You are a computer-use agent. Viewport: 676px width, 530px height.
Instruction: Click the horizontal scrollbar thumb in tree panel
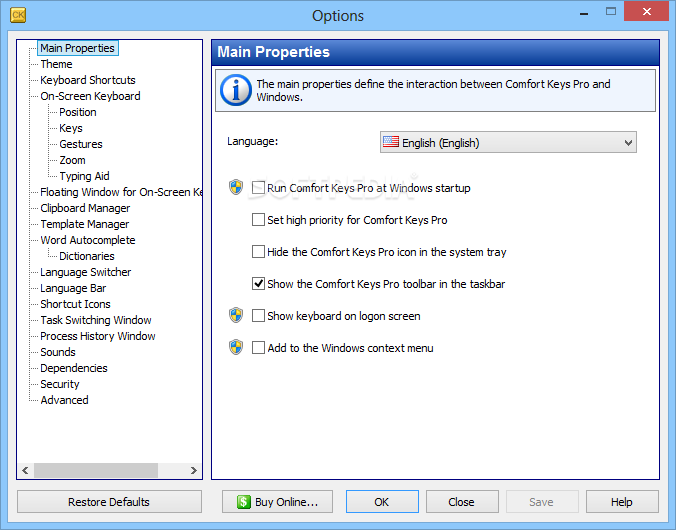(96, 470)
